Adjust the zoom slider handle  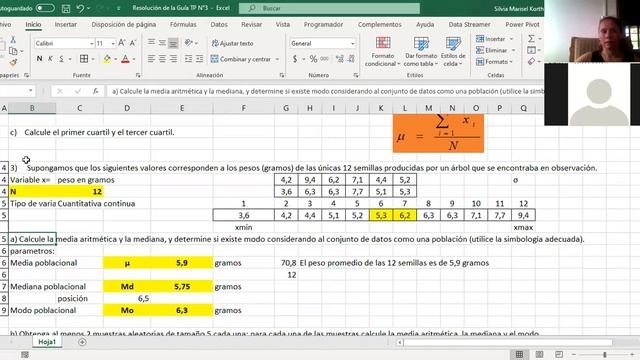pyautogui.click(x=605, y=354)
